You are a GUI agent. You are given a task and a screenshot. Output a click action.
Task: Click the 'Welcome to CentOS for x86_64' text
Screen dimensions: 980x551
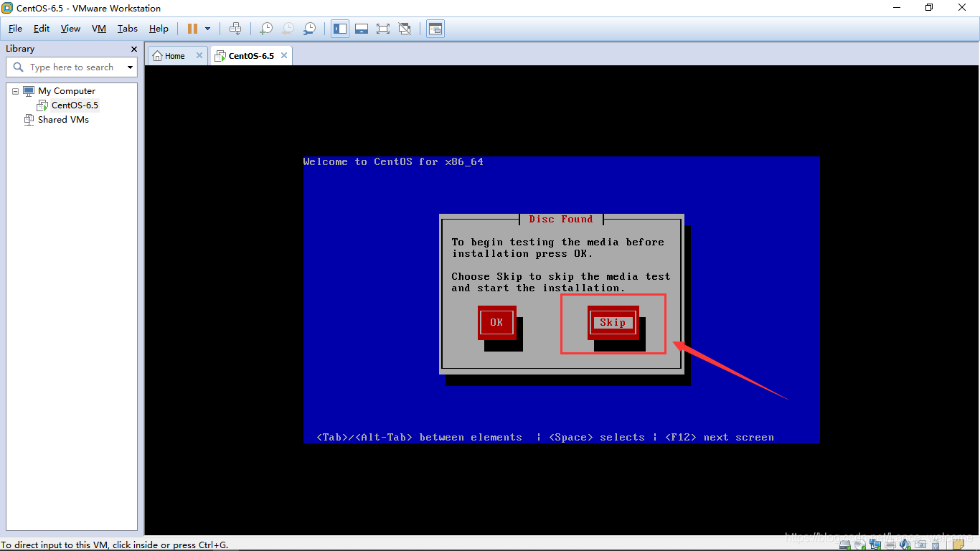point(393,161)
